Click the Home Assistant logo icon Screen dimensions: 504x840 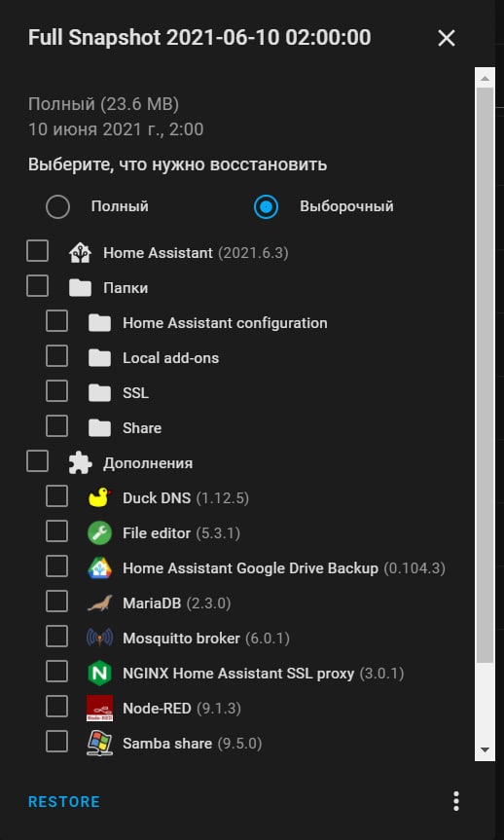[x=81, y=253]
